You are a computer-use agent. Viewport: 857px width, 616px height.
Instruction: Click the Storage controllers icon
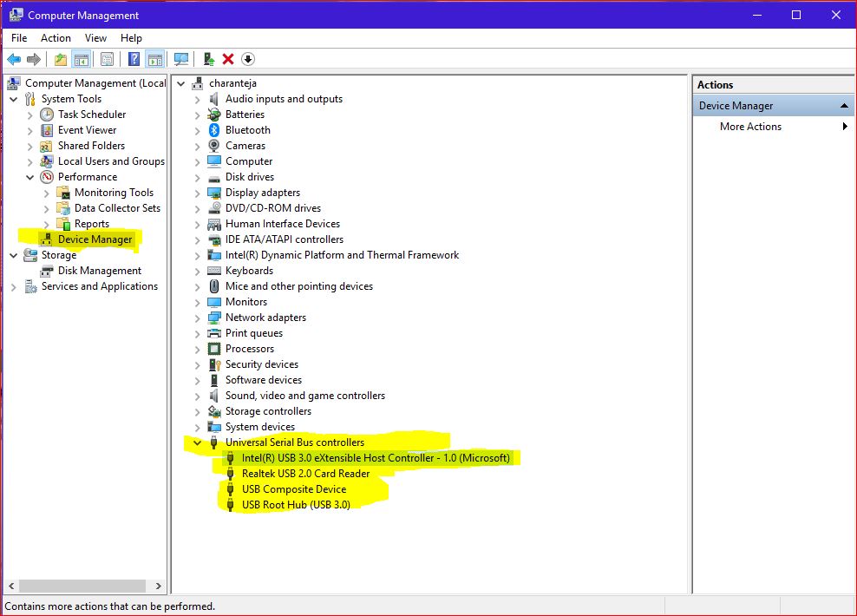pyautogui.click(x=214, y=411)
